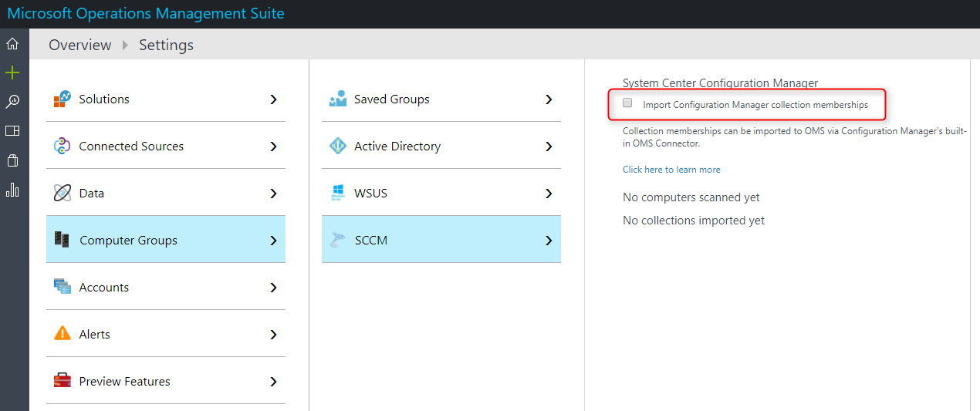
Task: Click the WSUS Windows Server icon
Action: [x=338, y=193]
